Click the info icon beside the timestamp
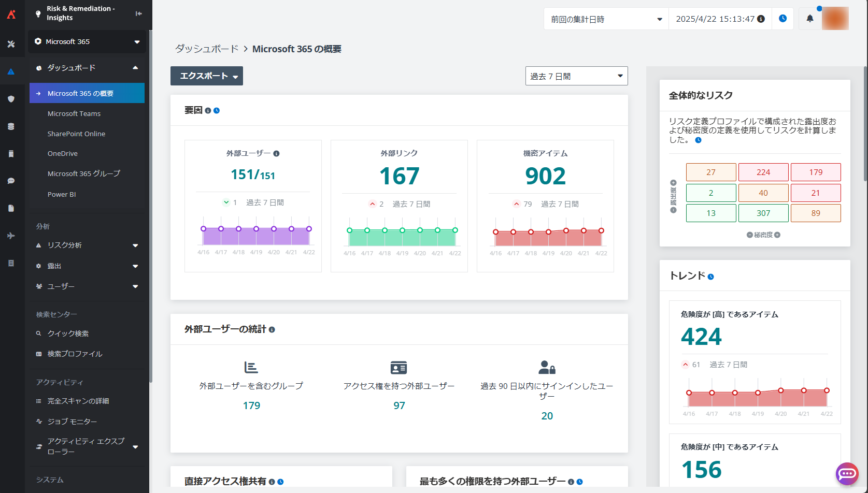868x493 pixels. pyautogui.click(x=761, y=19)
